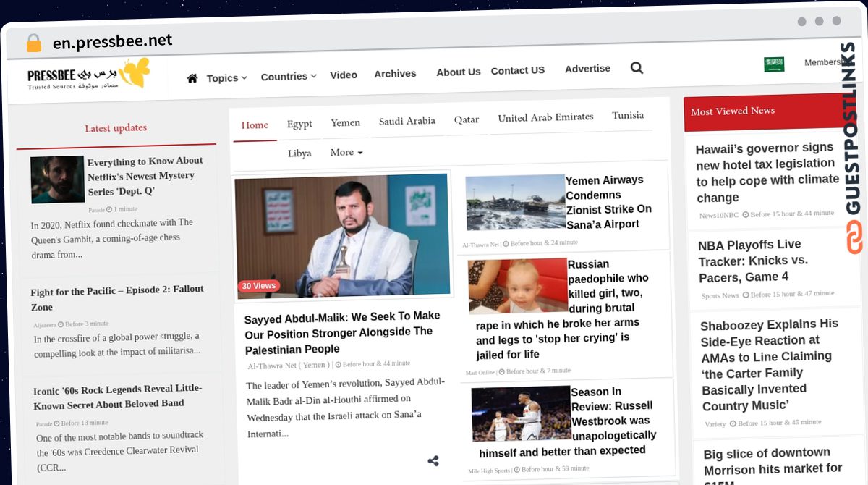The height and width of the screenshot is (485, 868).
Task: Open the site search magnifier icon
Action: (637, 68)
